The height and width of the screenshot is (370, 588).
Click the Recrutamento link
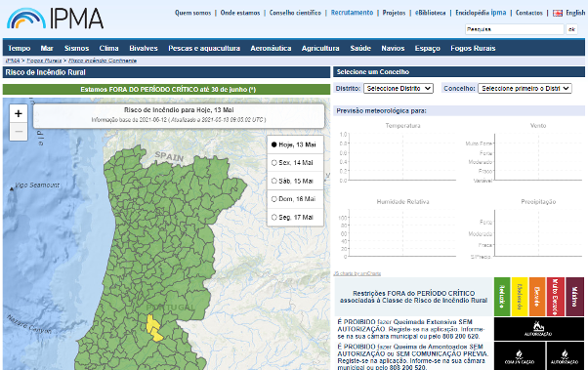click(352, 13)
